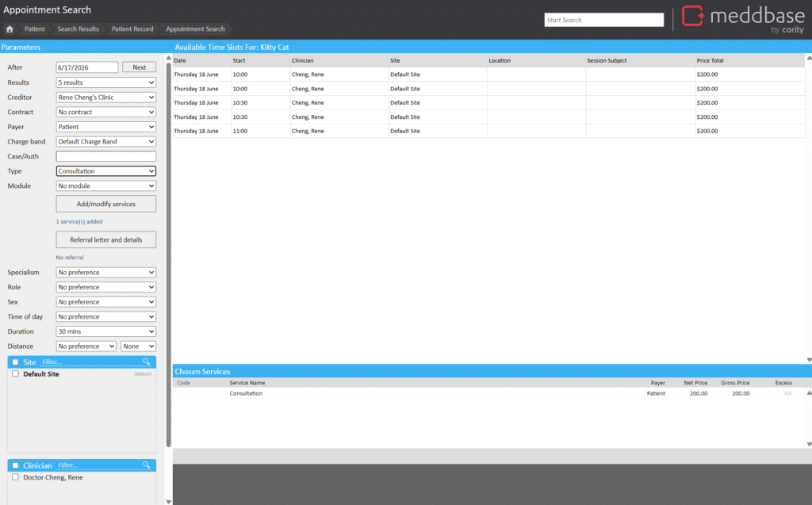The width and height of the screenshot is (812, 505).
Task: Go to home via house icon
Action: point(10,29)
